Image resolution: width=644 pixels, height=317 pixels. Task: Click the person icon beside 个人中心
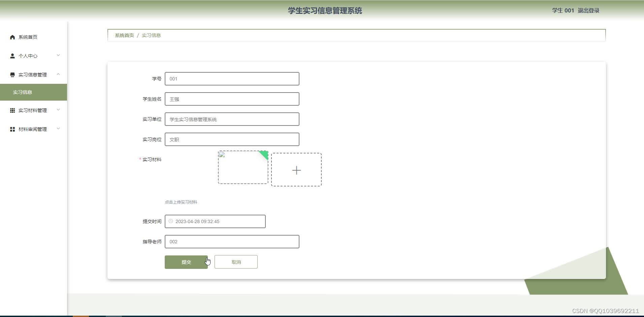pos(12,56)
